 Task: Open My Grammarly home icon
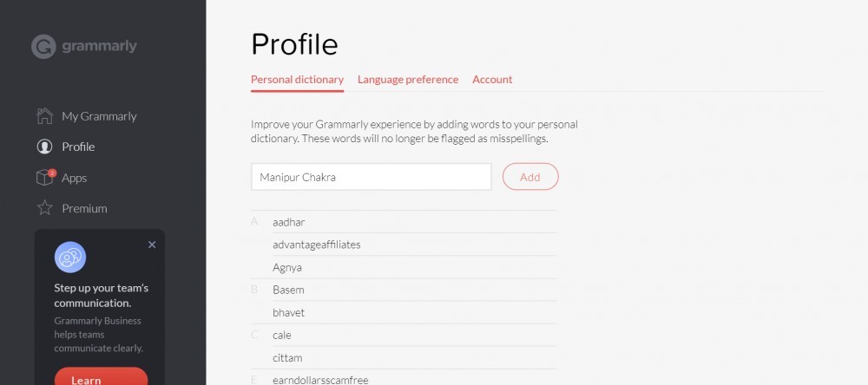[44, 116]
